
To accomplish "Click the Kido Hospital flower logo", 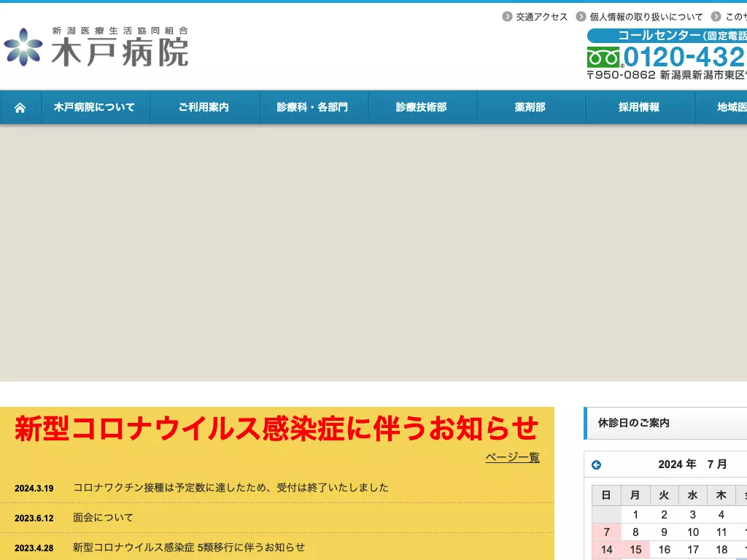I will 23,47.
